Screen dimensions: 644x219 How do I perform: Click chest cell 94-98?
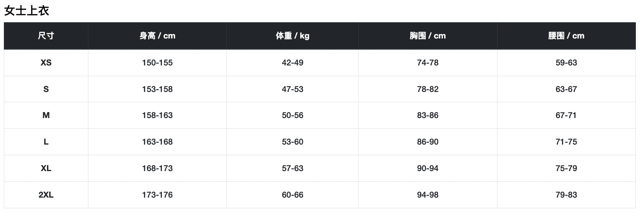tap(427, 195)
